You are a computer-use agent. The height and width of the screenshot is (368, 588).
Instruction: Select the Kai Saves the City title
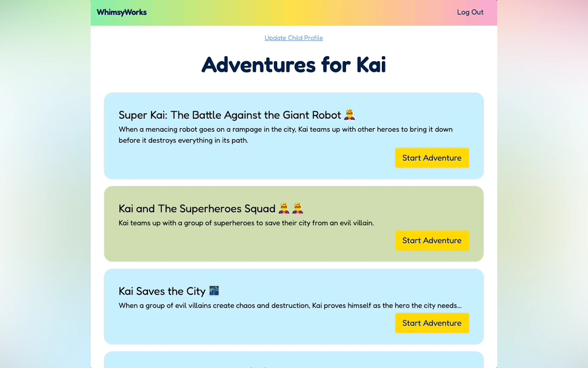coord(162,291)
